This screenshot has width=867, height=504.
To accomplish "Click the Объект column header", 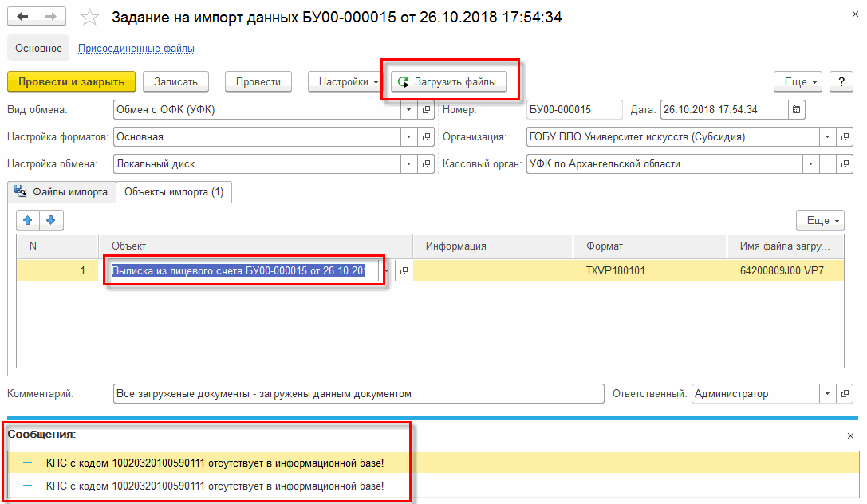I will [255, 246].
